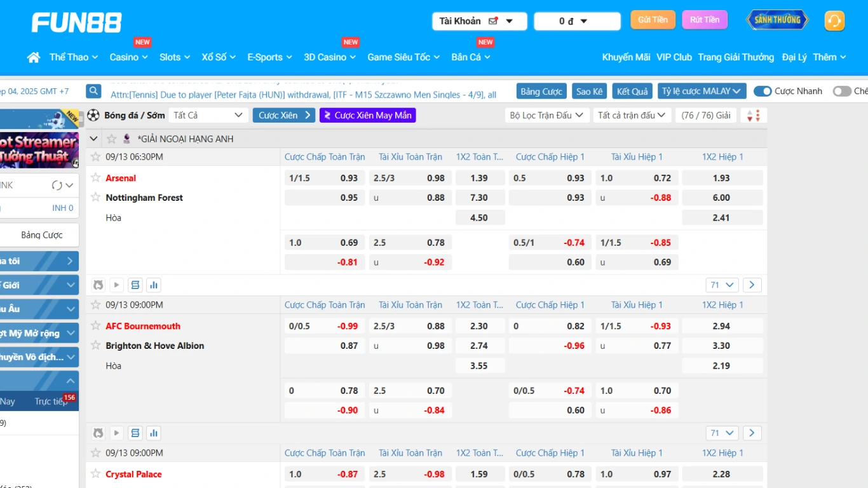Click the Cược Xiên May Mắn button

(367, 116)
